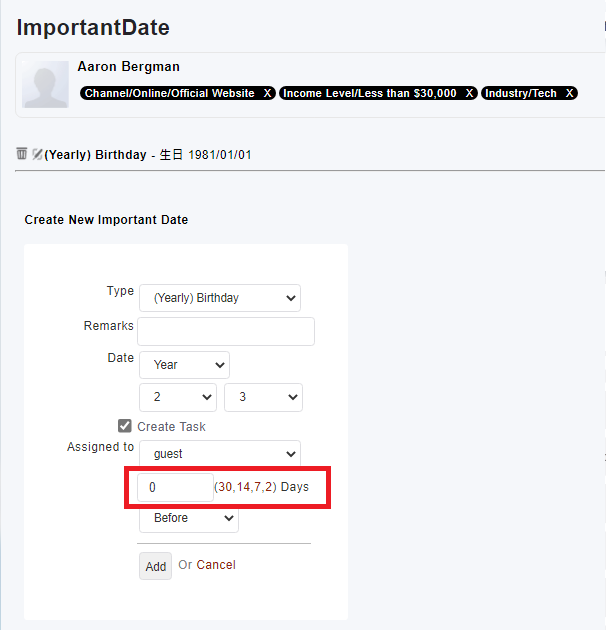The image size is (606, 630).
Task: Click Aaron Bergman's avatar thumbnail
Action: 45,84
